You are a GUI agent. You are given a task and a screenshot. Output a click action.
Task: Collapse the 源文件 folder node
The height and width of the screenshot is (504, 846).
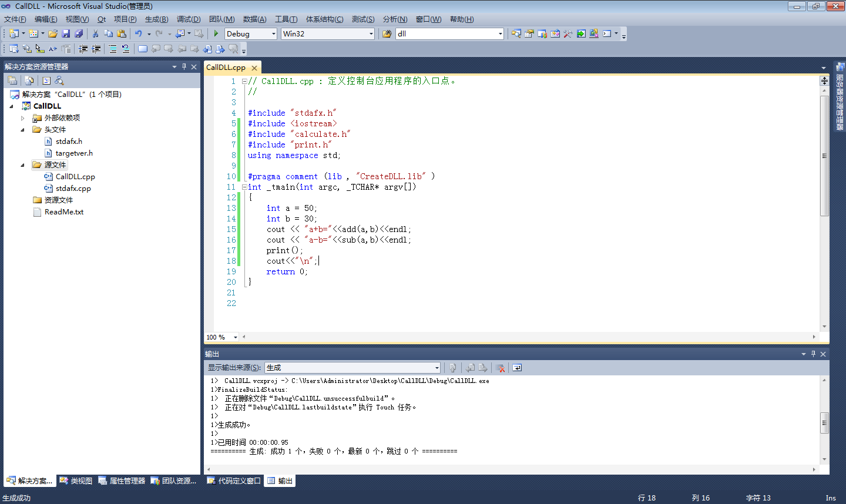(x=23, y=165)
